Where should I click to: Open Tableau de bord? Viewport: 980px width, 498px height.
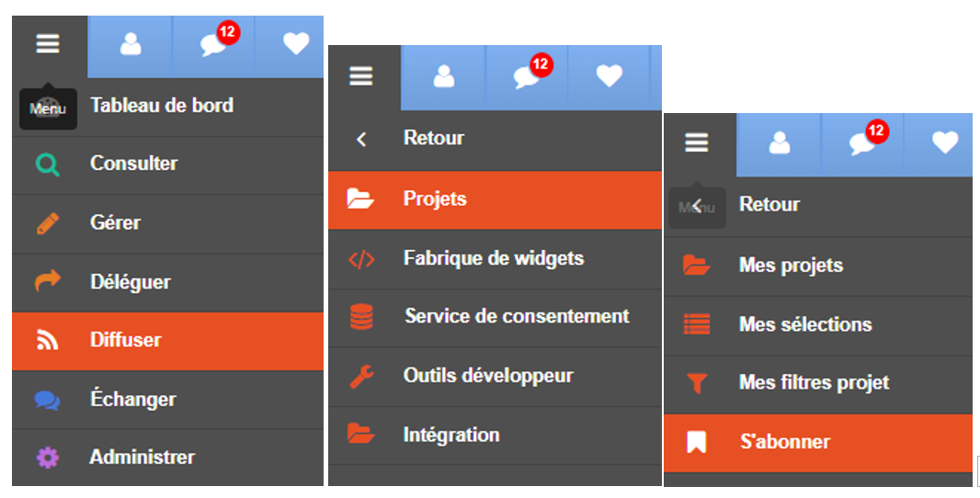tap(167, 106)
